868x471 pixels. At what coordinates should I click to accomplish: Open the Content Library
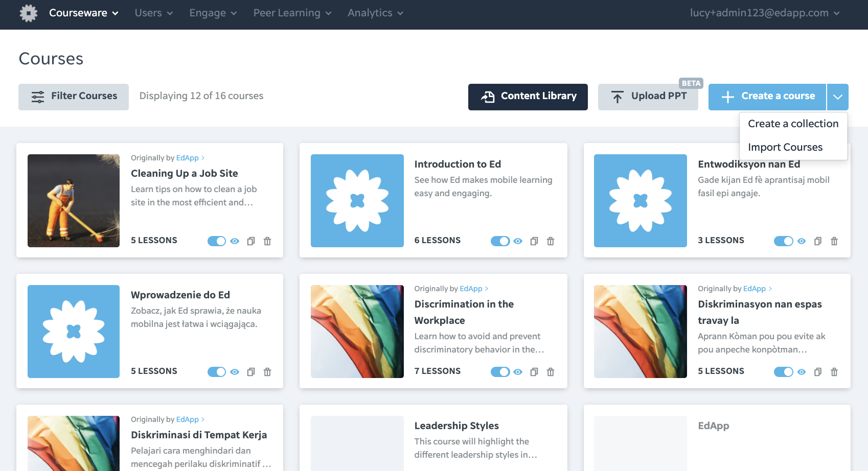528,97
